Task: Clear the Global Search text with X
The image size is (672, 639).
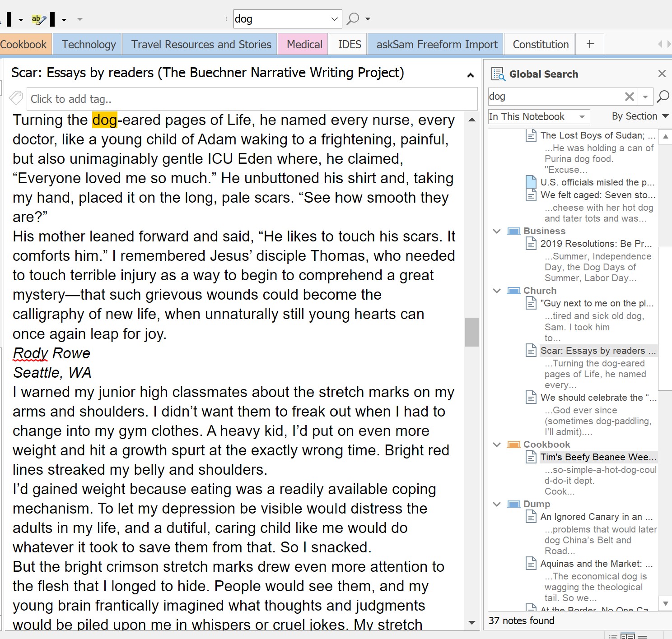Action: pyautogui.click(x=629, y=96)
